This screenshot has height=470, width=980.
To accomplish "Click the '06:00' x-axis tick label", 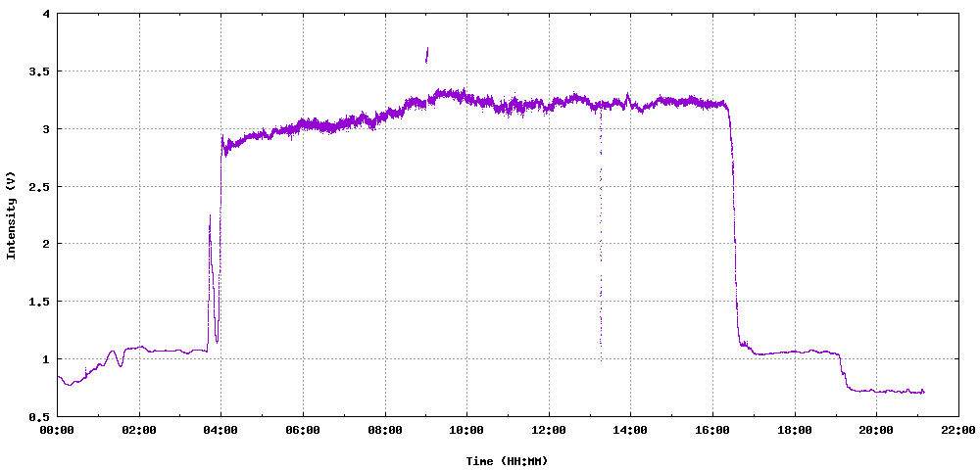I will point(303,430).
